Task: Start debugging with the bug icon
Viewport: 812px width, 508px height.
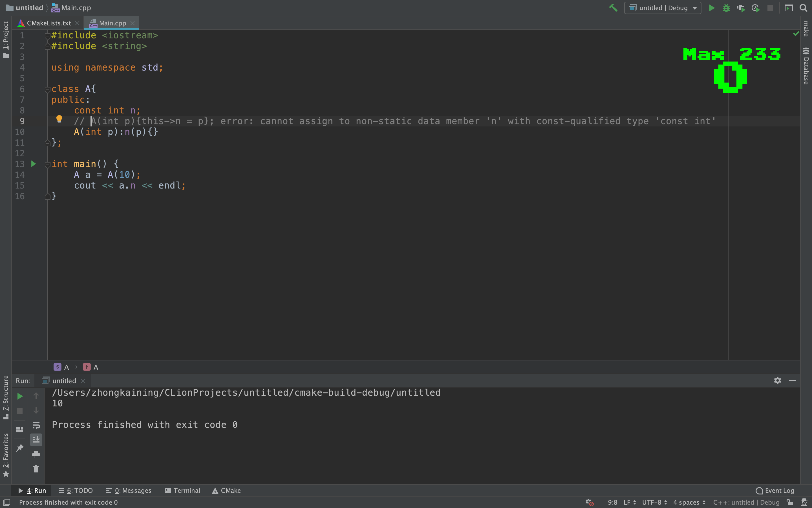Action: pos(726,8)
